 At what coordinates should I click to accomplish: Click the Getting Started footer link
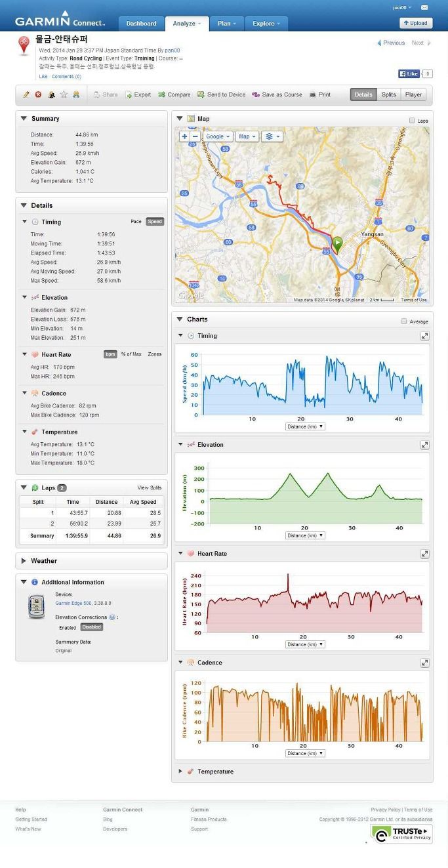(31, 819)
